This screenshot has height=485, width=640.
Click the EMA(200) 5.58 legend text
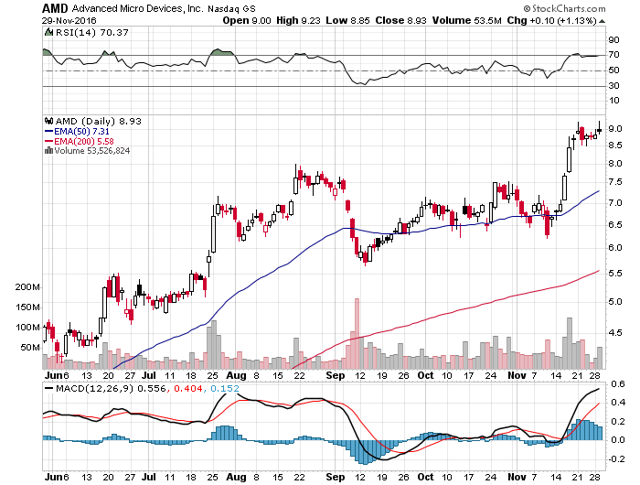[x=84, y=141]
